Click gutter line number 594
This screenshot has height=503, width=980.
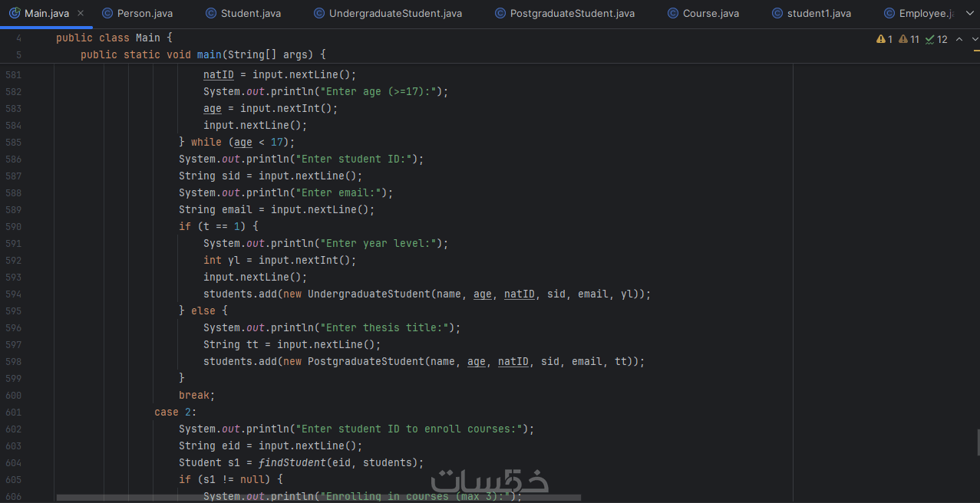pos(13,294)
